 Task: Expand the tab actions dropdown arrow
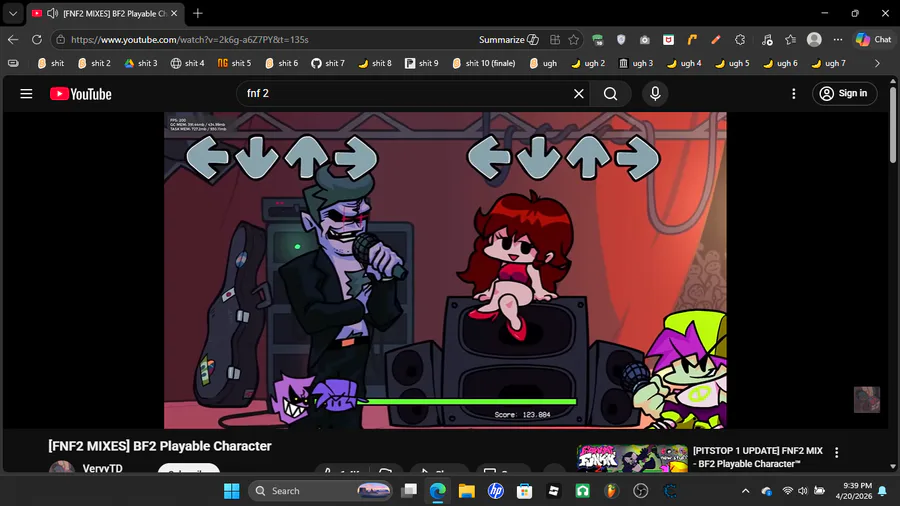point(13,13)
